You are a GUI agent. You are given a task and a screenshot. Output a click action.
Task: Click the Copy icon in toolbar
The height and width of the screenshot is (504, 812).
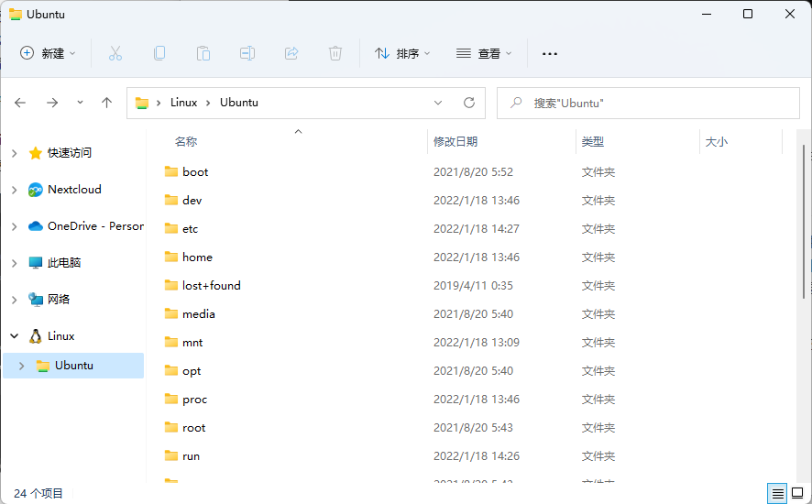159,53
